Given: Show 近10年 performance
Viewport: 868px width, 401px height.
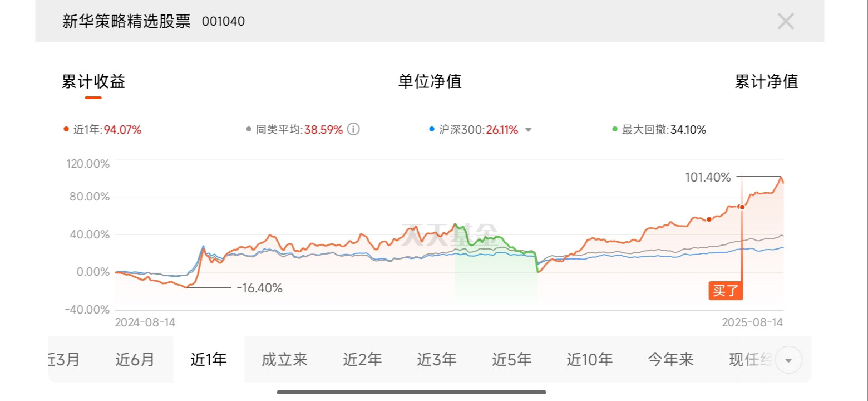Looking at the screenshot, I should (589, 360).
